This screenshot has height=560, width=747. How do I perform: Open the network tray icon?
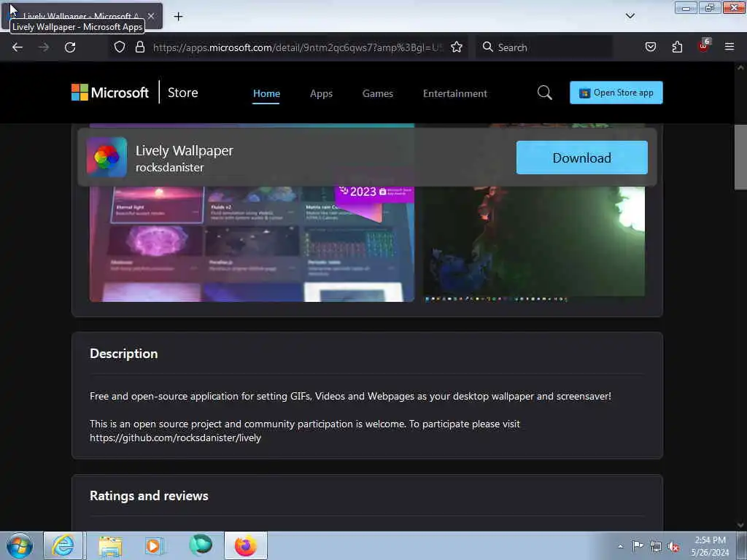(x=656, y=547)
